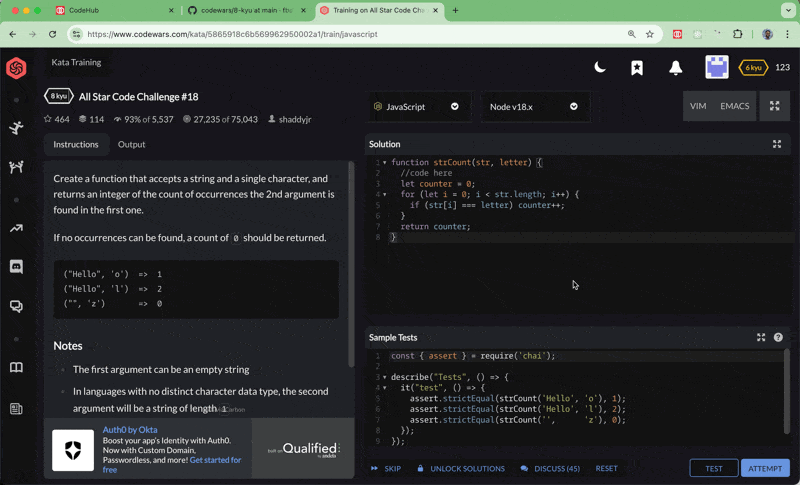
Task: Click the user profile avatar
Action: (716, 68)
